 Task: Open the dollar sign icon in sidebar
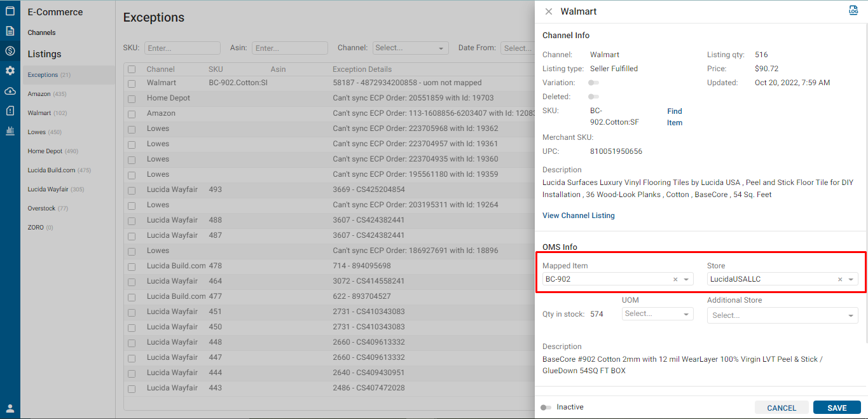point(10,51)
